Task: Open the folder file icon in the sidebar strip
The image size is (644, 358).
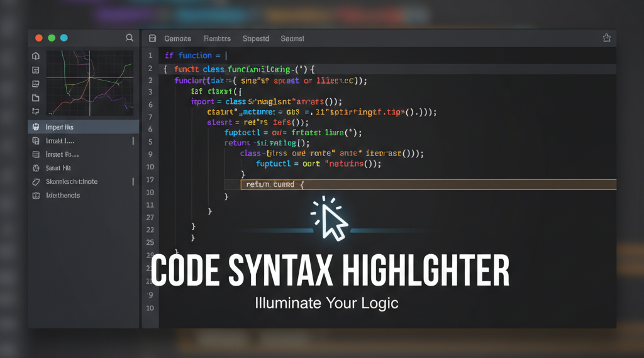Action: point(36,98)
